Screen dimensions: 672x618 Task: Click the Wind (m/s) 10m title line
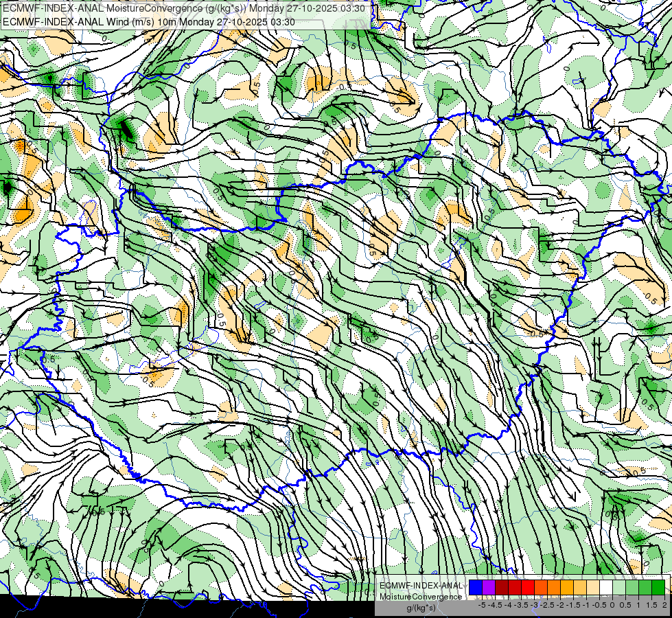149,22
